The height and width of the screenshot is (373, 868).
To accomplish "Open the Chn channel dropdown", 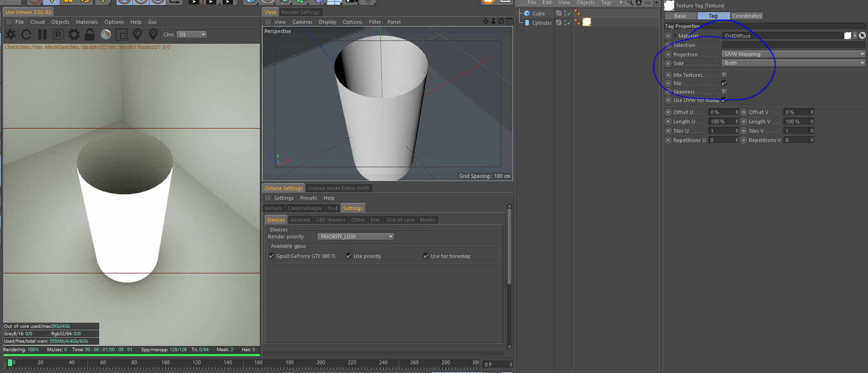I will pos(192,34).
